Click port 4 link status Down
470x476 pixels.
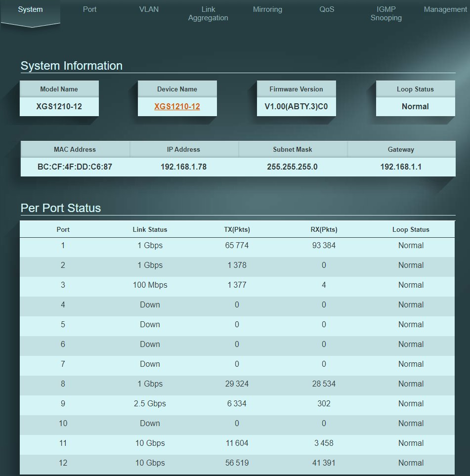click(150, 304)
